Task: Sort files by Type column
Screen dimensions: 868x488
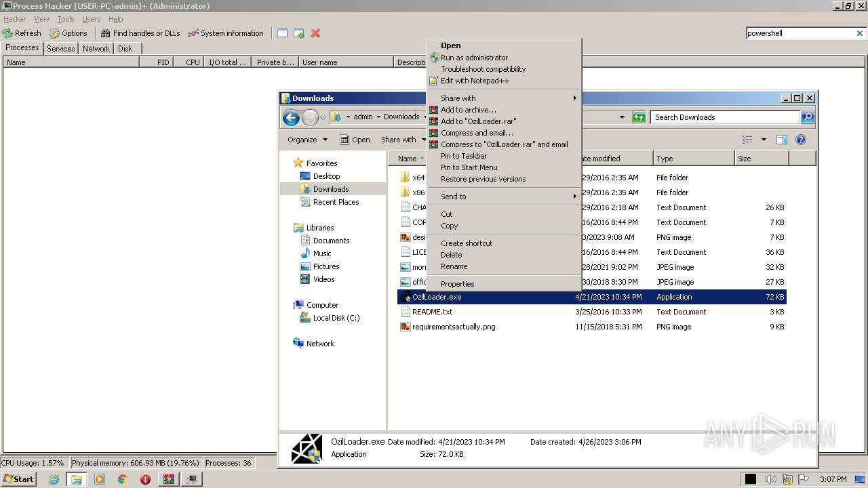Action: click(x=694, y=159)
